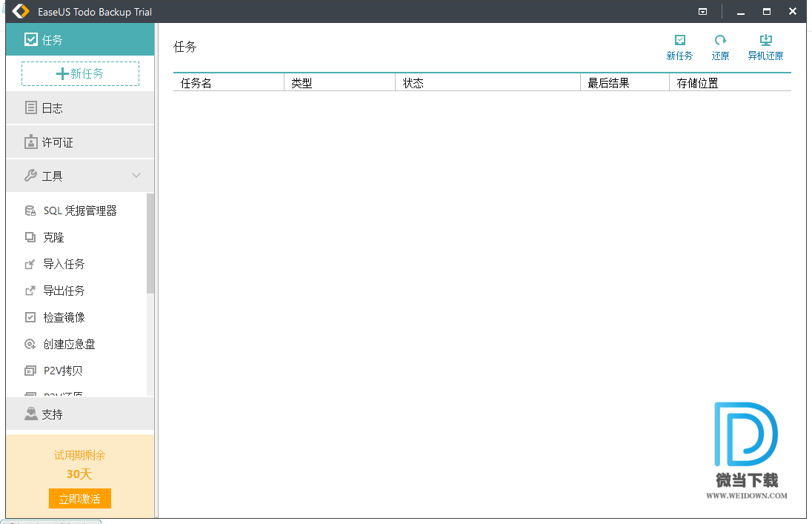The height and width of the screenshot is (524, 812).
Task: Click the export task arrow icon
Action: pos(30,291)
